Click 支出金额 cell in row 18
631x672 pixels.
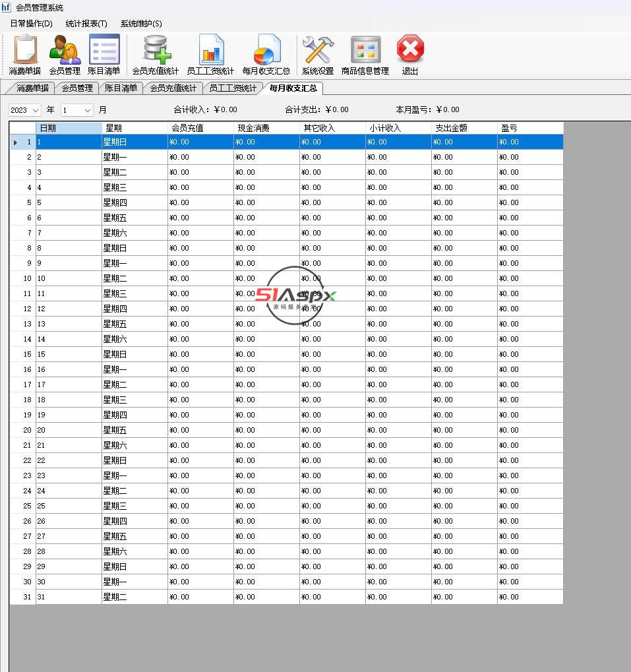coord(464,400)
